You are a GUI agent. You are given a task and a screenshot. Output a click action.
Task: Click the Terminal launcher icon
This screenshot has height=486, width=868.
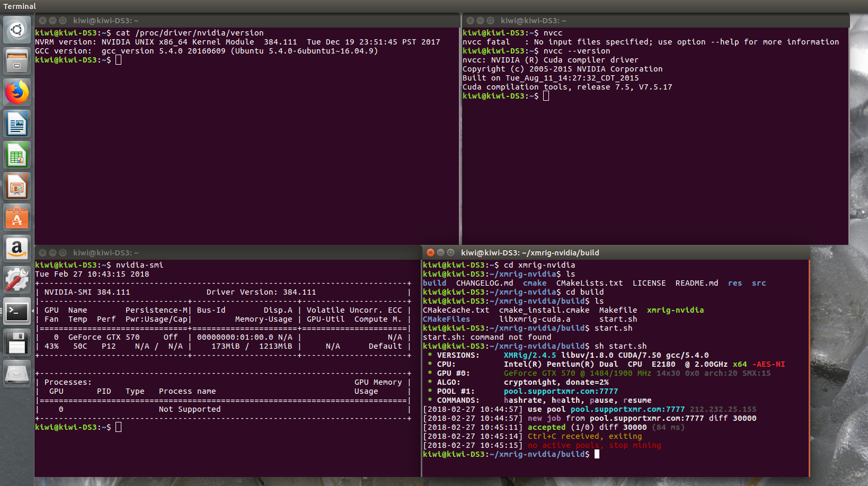17,311
